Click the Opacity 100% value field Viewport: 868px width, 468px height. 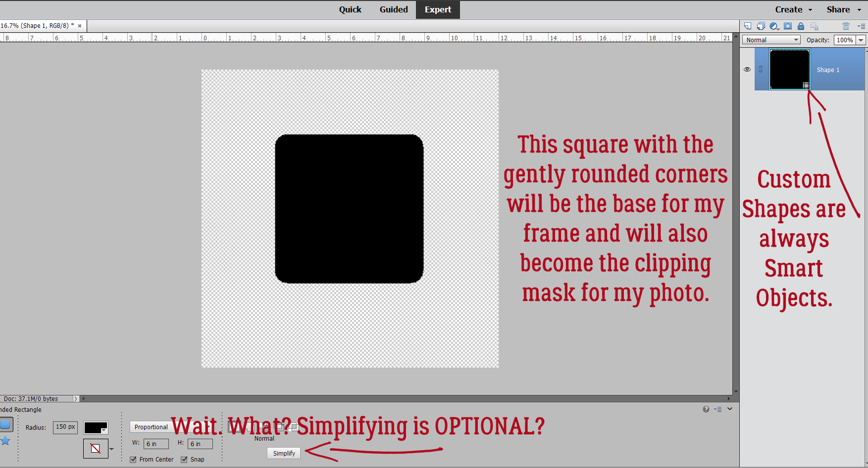(x=845, y=40)
